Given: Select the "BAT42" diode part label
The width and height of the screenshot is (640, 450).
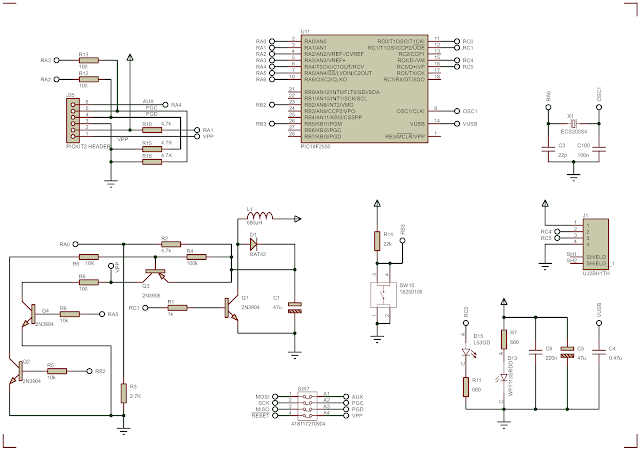Looking at the screenshot, I should 258,254.
